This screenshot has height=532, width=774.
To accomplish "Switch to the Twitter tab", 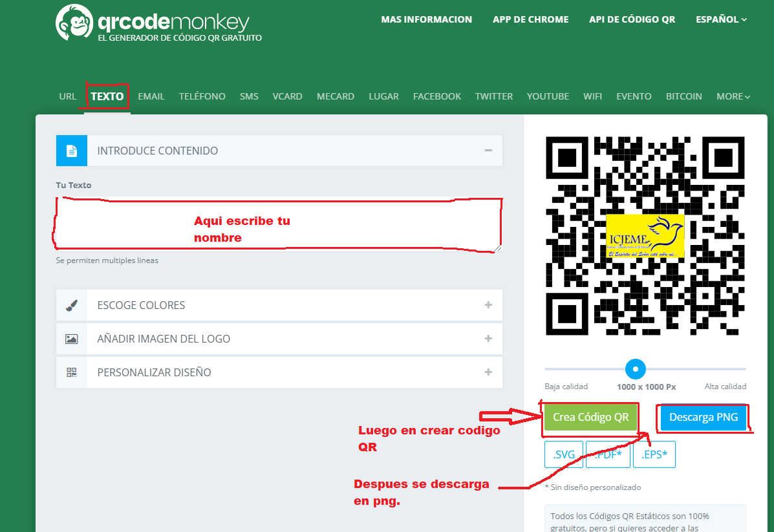I will point(493,96).
